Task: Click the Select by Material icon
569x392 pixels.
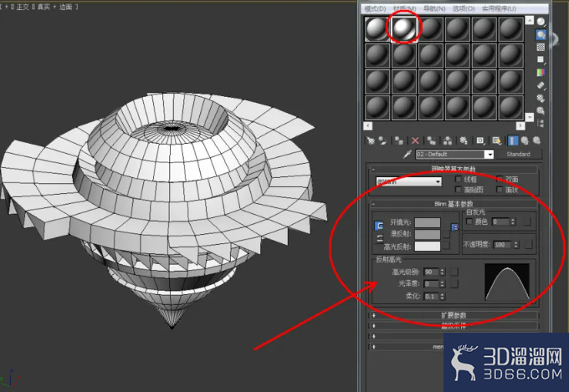Action: [541, 110]
